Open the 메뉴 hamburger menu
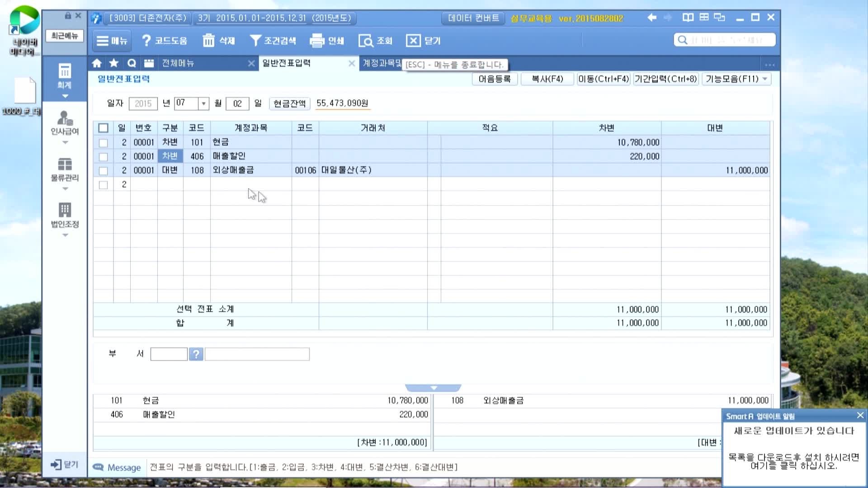868x488 pixels. [112, 41]
